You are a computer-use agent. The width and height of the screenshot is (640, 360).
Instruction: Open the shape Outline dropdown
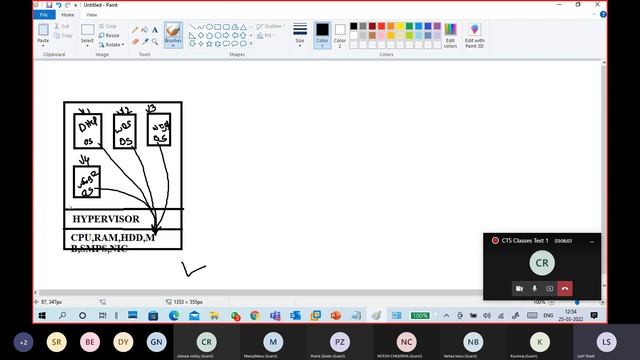[271, 26]
